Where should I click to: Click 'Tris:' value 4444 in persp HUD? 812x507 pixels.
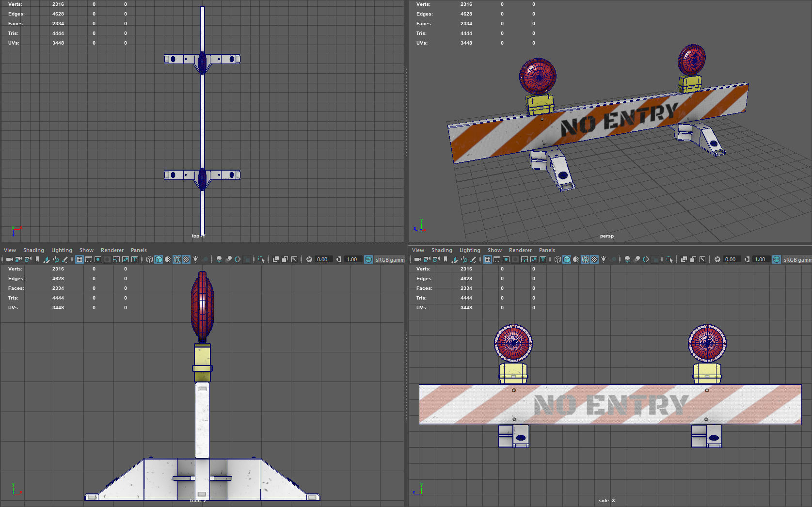pyautogui.click(x=466, y=33)
